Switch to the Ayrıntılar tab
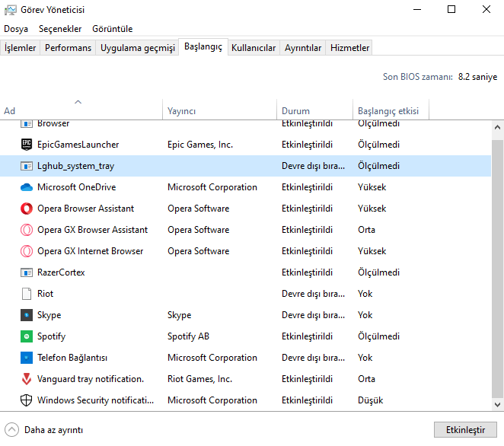Viewport: 504px width, 446px height. tap(303, 48)
